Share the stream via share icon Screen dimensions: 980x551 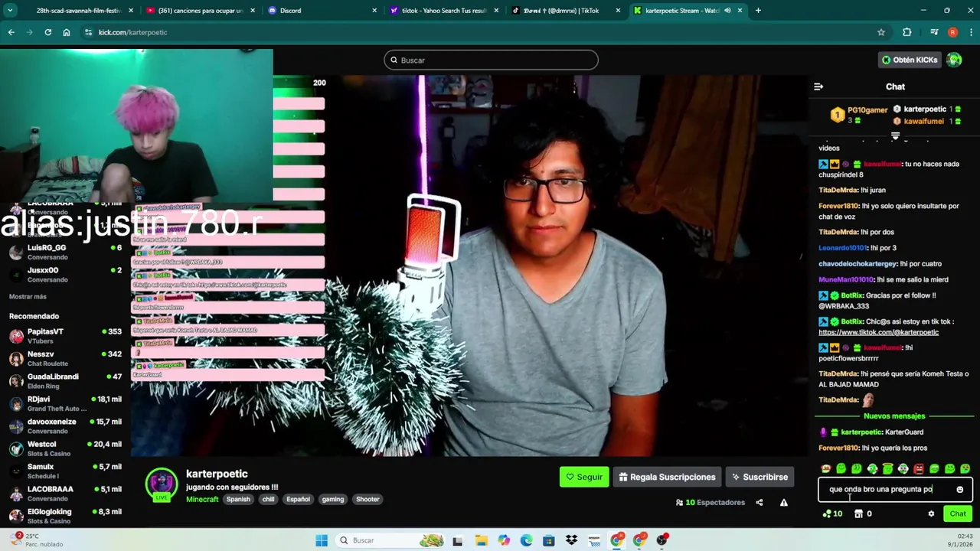[759, 503]
